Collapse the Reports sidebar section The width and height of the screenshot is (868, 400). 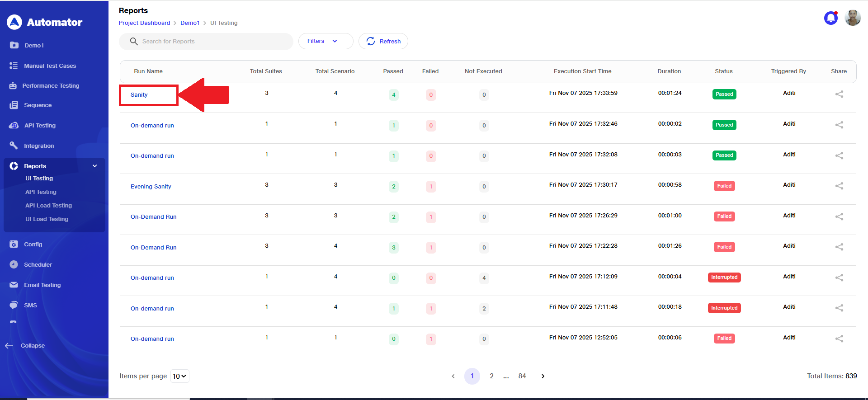[94, 166]
